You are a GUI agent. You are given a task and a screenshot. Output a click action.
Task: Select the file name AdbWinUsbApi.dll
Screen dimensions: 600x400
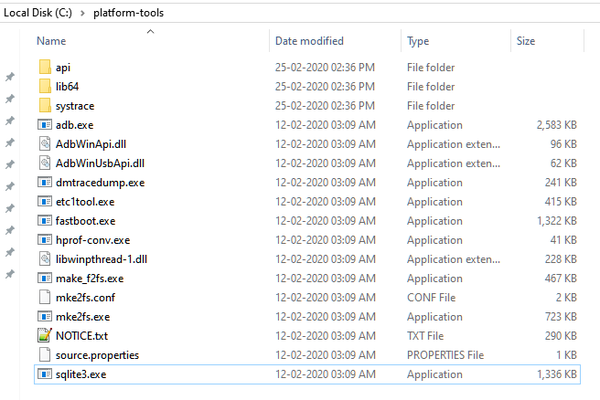[x=100, y=163]
